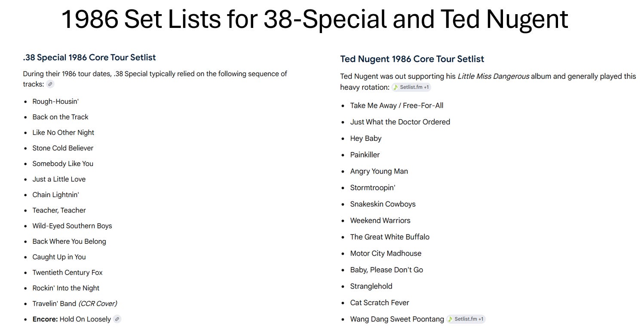Click the italic Little Miss Dangerous album title

point(493,76)
